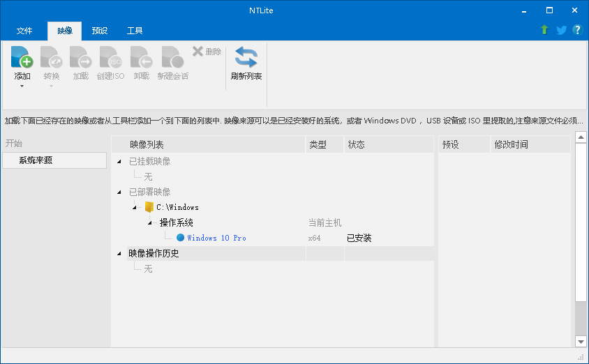Click the 刷新列表 refresh icon
The width and height of the screenshot is (589, 364).
(246, 57)
